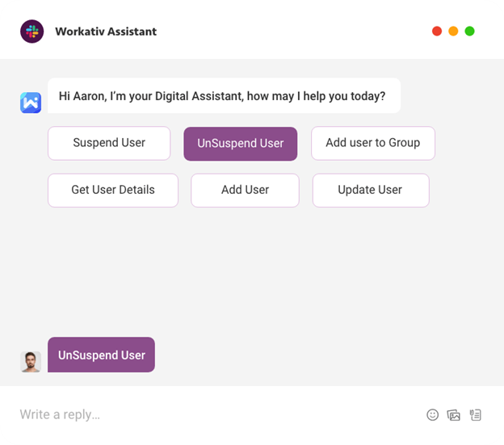Select the Suspend User option
Screen dimensions: 504x445
coord(109,143)
